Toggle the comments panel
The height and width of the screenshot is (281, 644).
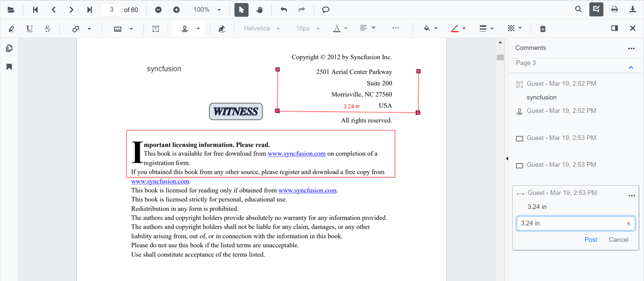click(x=614, y=28)
